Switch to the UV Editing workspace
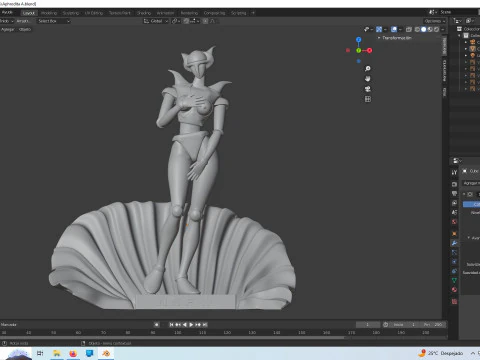480x360 pixels. pos(94,13)
